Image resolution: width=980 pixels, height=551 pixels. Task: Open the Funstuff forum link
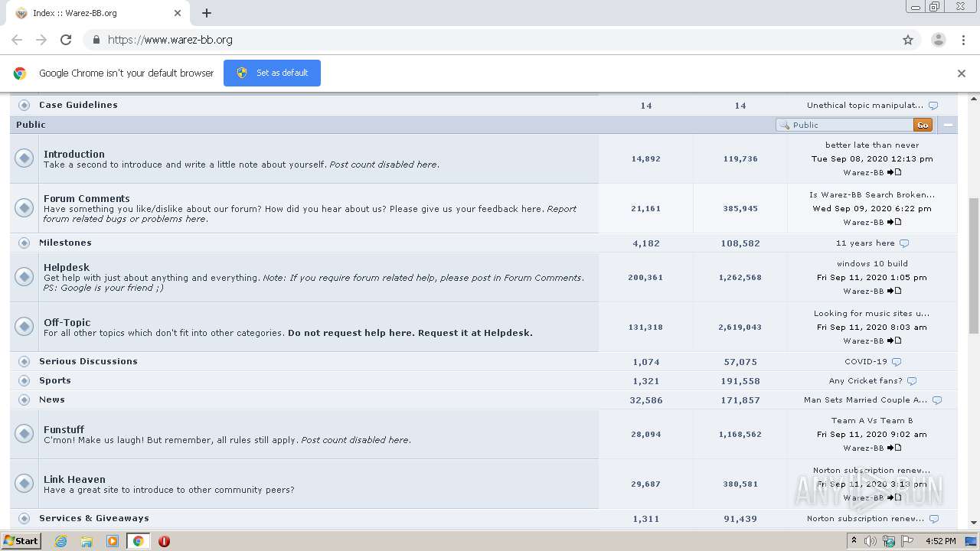(64, 429)
